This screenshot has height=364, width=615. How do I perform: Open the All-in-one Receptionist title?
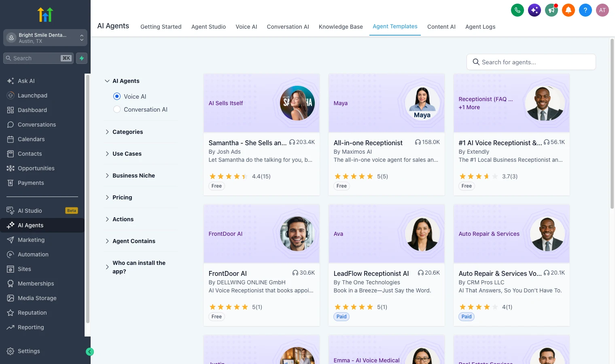pyautogui.click(x=368, y=143)
